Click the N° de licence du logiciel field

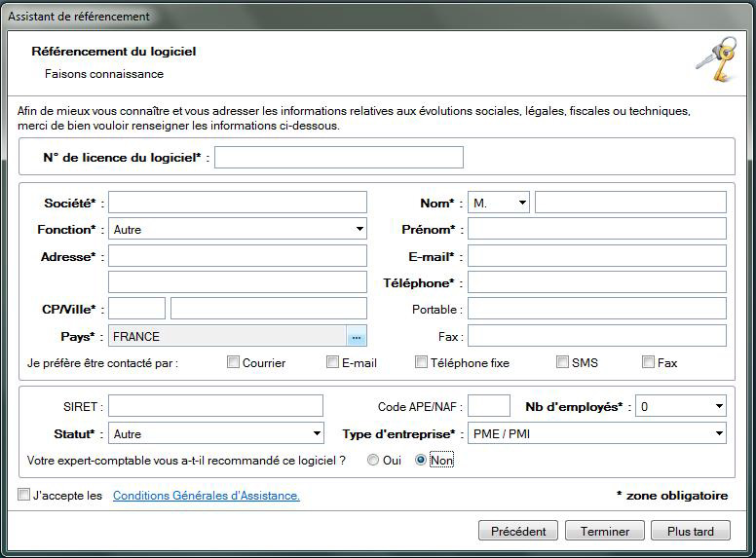point(339,157)
